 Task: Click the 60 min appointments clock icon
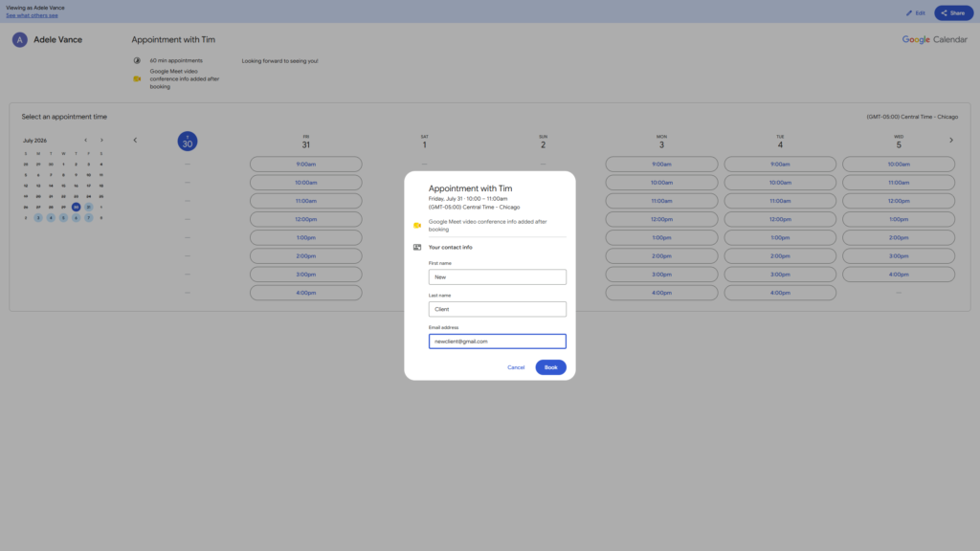(x=137, y=60)
